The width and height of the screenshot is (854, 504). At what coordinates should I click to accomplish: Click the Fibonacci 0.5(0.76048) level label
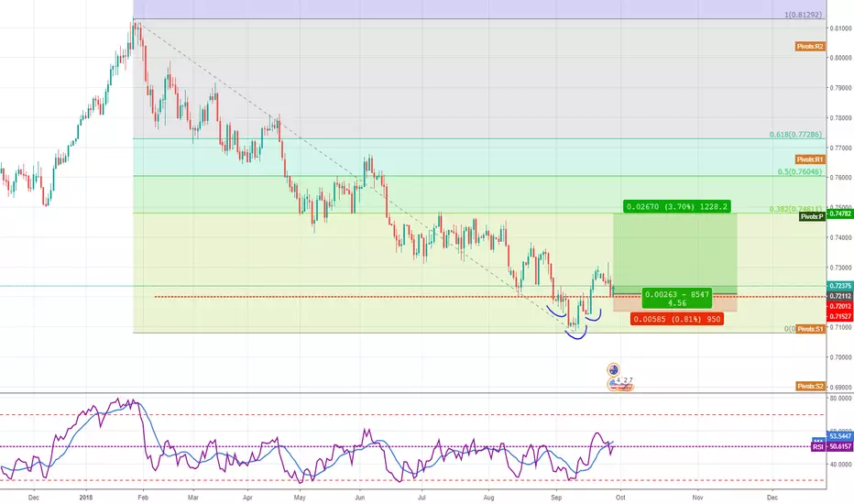800,171
